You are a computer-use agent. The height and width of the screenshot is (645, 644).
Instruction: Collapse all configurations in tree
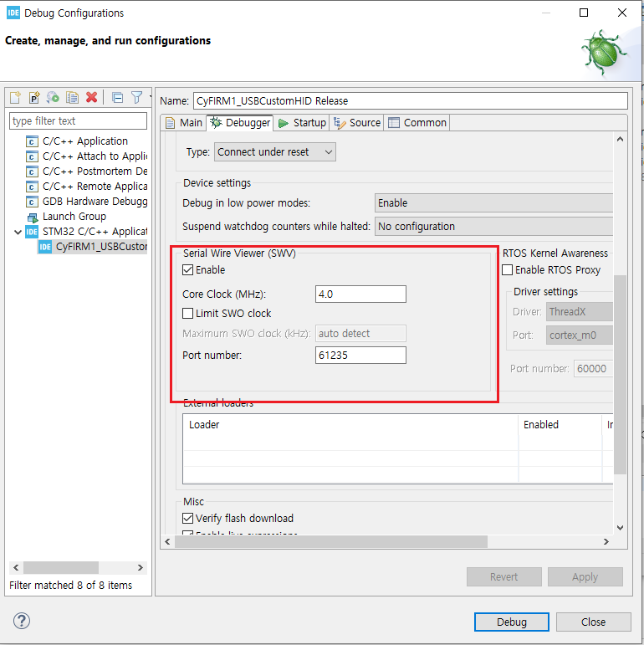118,98
